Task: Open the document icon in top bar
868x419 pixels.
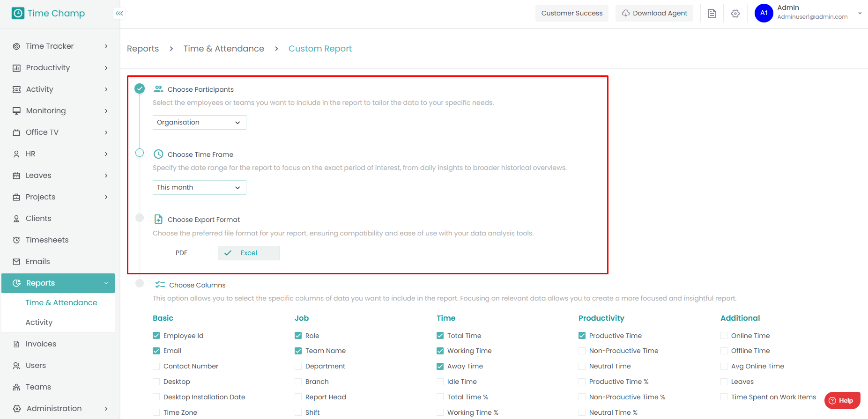Action: (x=712, y=14)
